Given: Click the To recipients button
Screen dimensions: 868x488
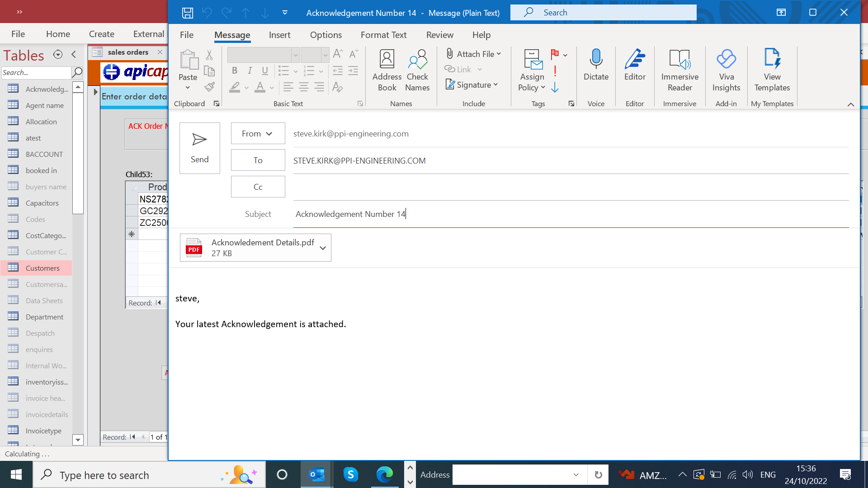Looking at the screenshot, I should [x=258, y=160].
